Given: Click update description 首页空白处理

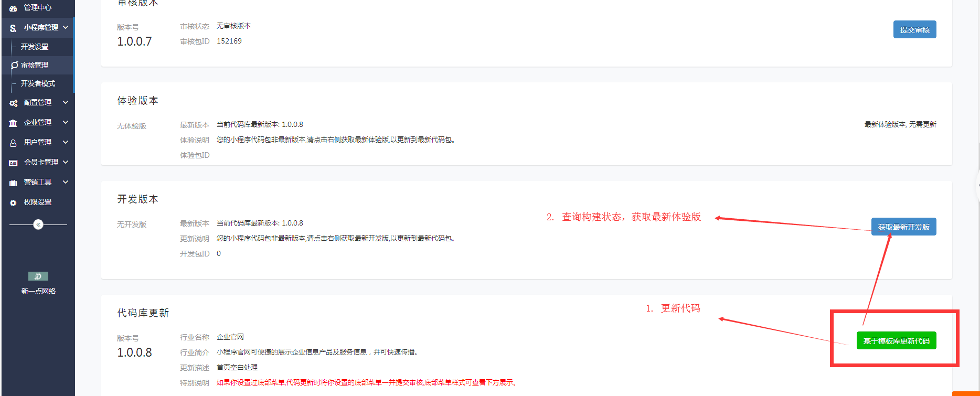Looking at the screenshot, I should click(x=237, y=367).
